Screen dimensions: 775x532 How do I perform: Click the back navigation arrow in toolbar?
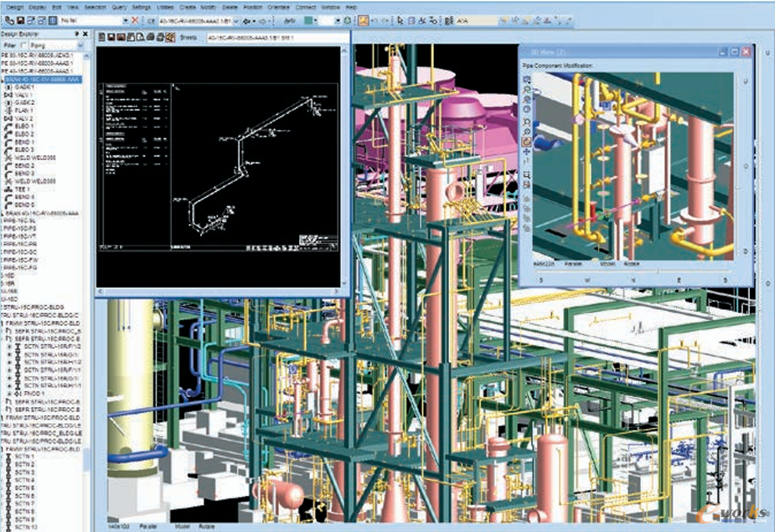coord(247,21)
